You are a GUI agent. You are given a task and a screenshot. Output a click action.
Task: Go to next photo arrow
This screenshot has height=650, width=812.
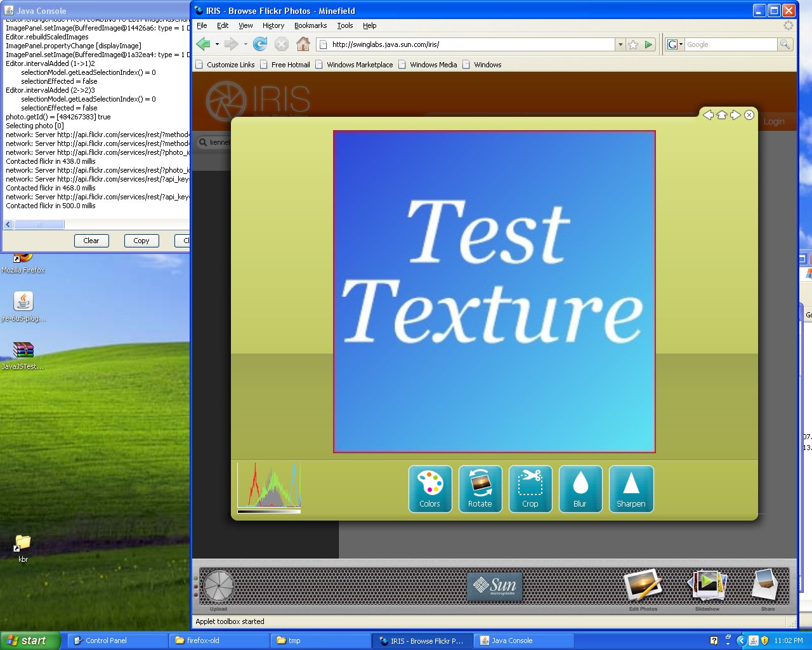coord(735,115)
